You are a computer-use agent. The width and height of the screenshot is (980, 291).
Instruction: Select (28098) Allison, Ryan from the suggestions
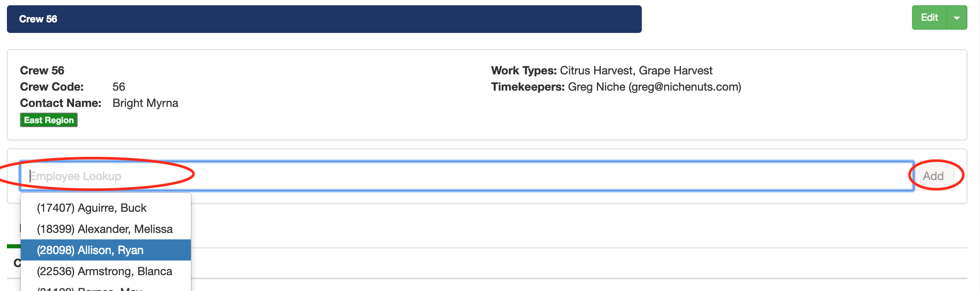tap(90, 250)
